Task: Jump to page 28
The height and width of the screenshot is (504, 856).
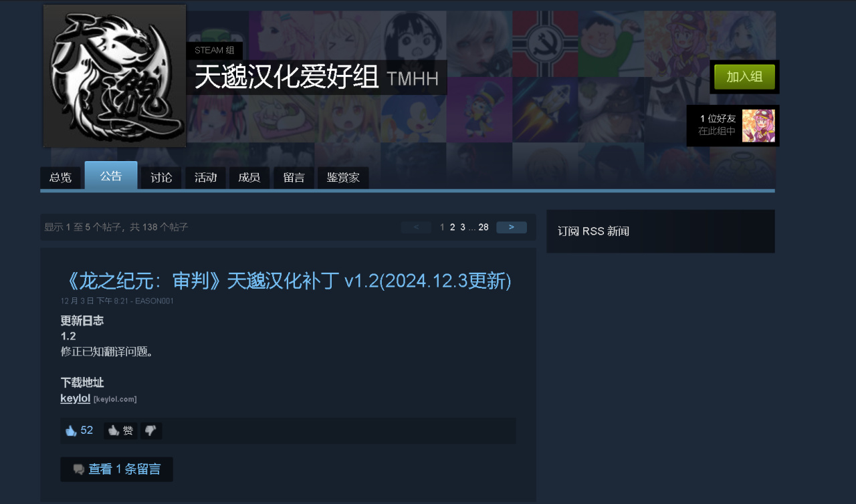Action: pyautogui.click(x=484, y=227)
